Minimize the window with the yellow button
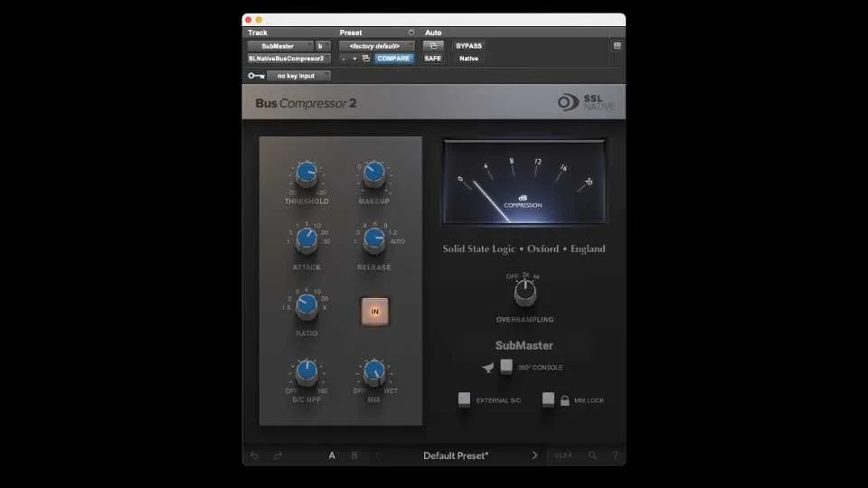 pyautogui.click(x=259, y=20)
